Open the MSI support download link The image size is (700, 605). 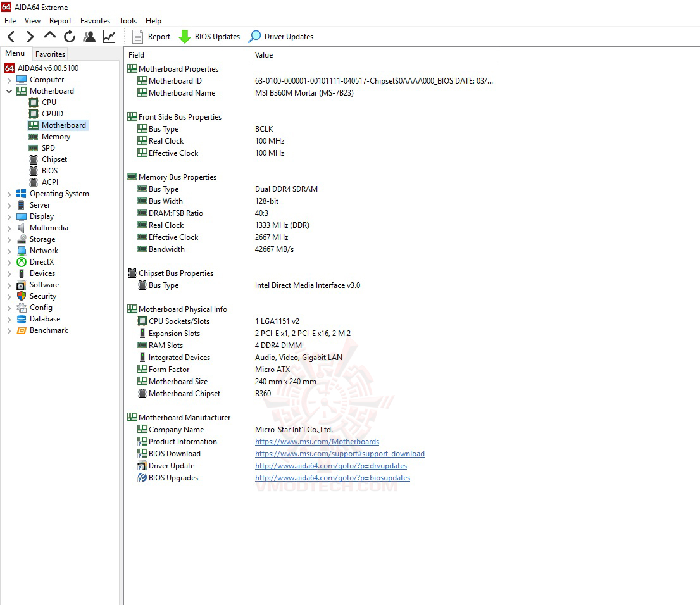(x=340, y=454)
